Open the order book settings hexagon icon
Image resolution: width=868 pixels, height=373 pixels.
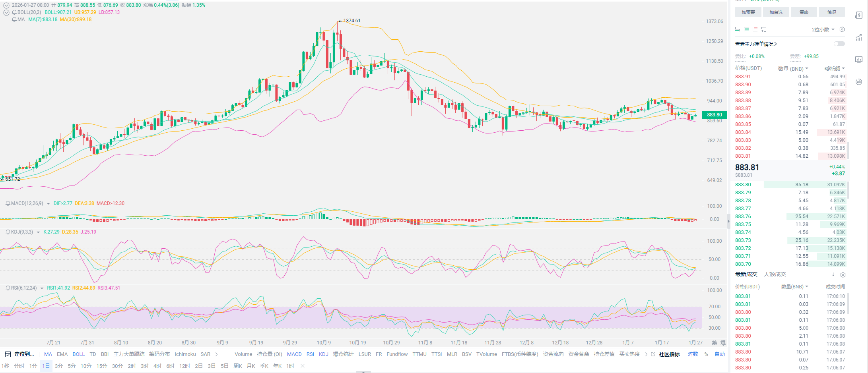coord(842,29)
